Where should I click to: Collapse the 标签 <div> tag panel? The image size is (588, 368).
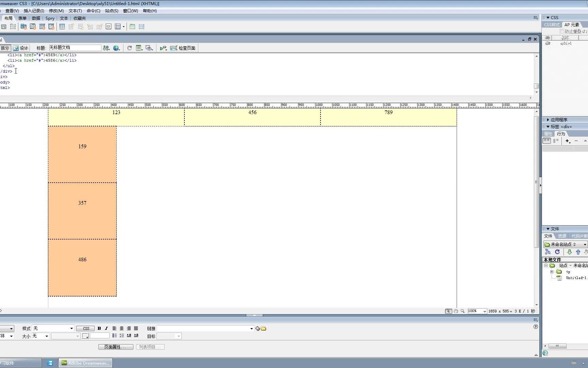click(548, 126)
